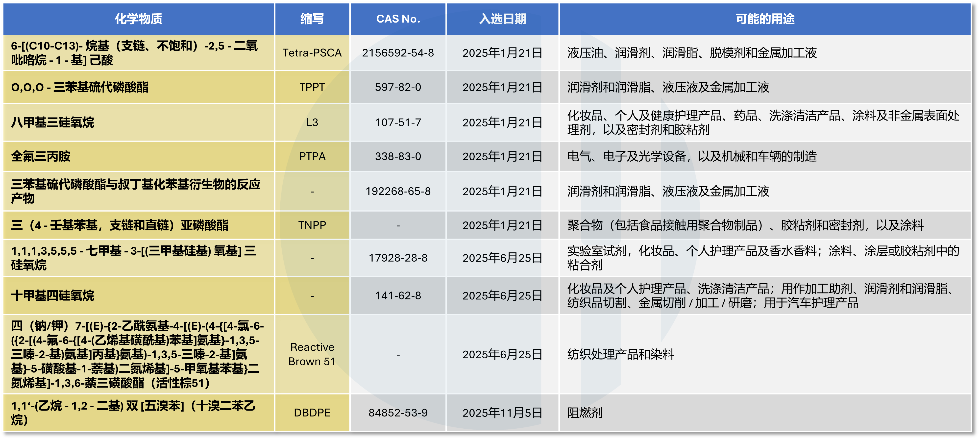
Task: Click the PTPA abbreviation cell
Action: click(312, 156)
